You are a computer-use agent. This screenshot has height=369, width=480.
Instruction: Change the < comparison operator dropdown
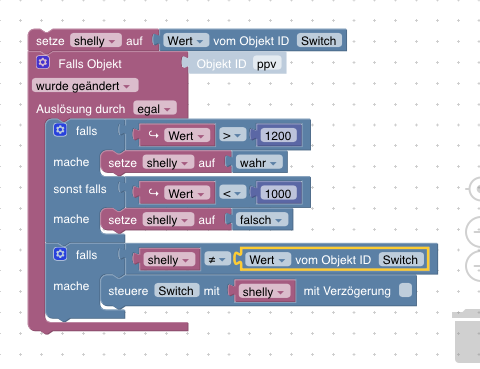(232, 193)
